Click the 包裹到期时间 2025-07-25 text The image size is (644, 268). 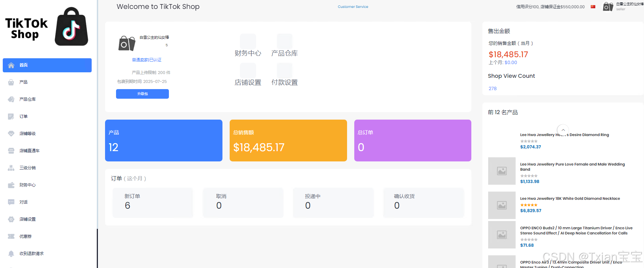pyautogui.click(x=142, y=82)
